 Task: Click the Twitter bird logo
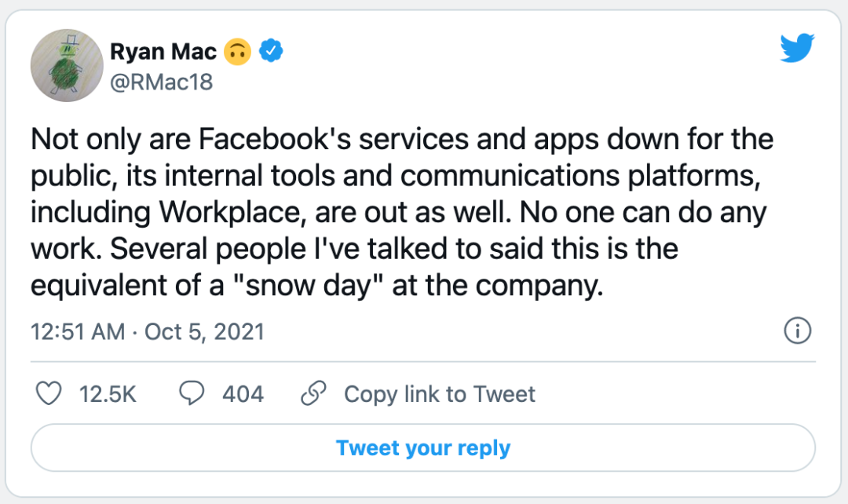799,49
